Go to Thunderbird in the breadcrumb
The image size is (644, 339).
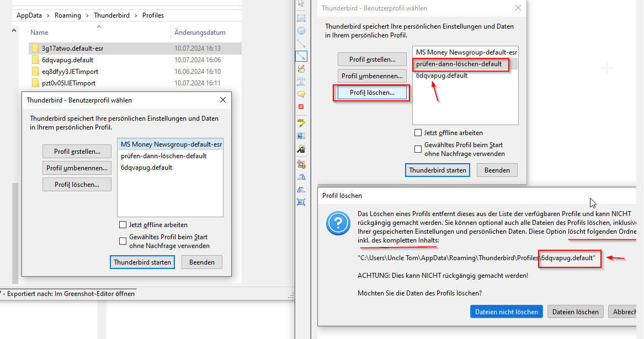tap(111, 15)
